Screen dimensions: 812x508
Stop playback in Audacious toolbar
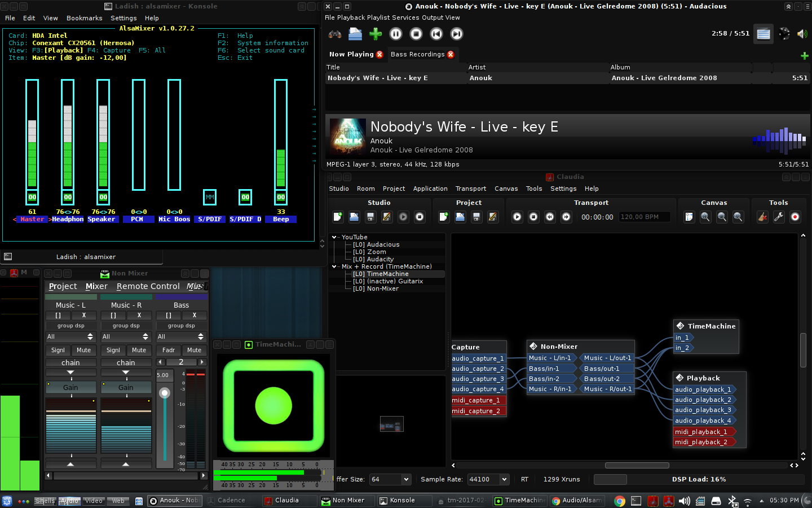pyautogui.click(x=416, y=34)
